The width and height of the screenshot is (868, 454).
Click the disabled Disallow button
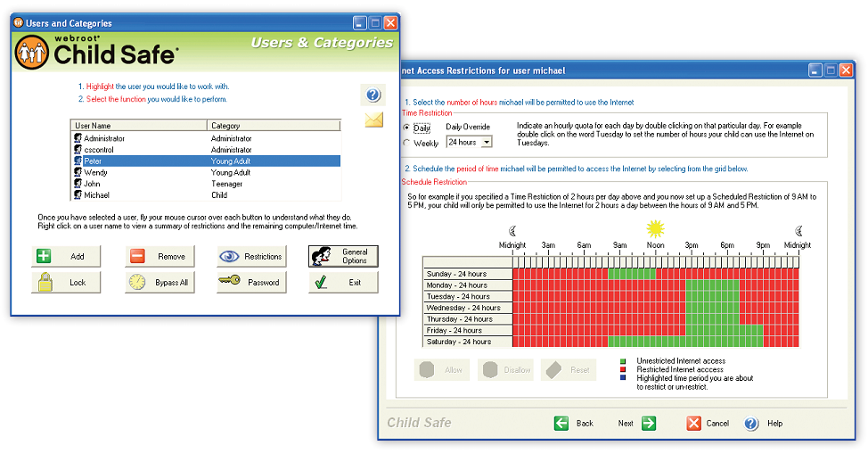(505, 370)
